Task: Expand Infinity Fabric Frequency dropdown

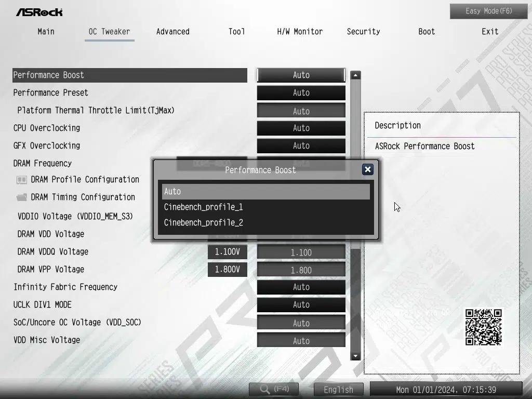Action: (x=301, y=287)
